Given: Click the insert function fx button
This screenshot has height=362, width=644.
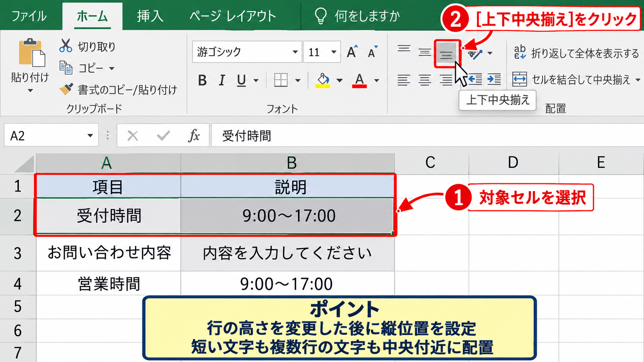Looking at the screenshot, I should click(194, 135).
